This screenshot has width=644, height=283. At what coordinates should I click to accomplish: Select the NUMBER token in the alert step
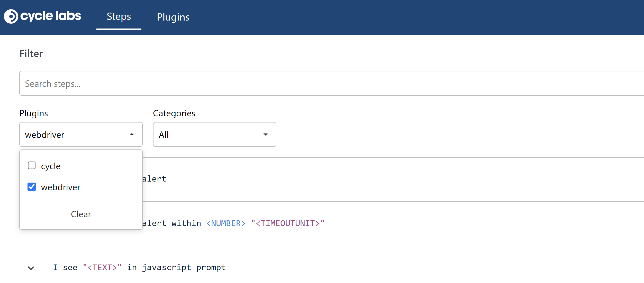(226, 223)
